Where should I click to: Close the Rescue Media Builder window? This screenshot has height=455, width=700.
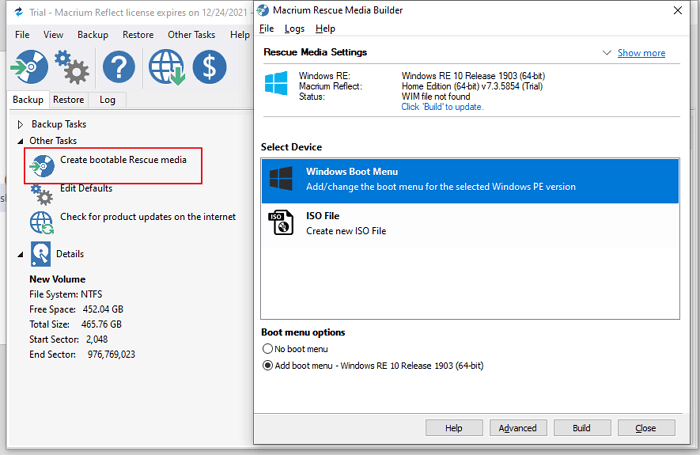tap(677, 10)
